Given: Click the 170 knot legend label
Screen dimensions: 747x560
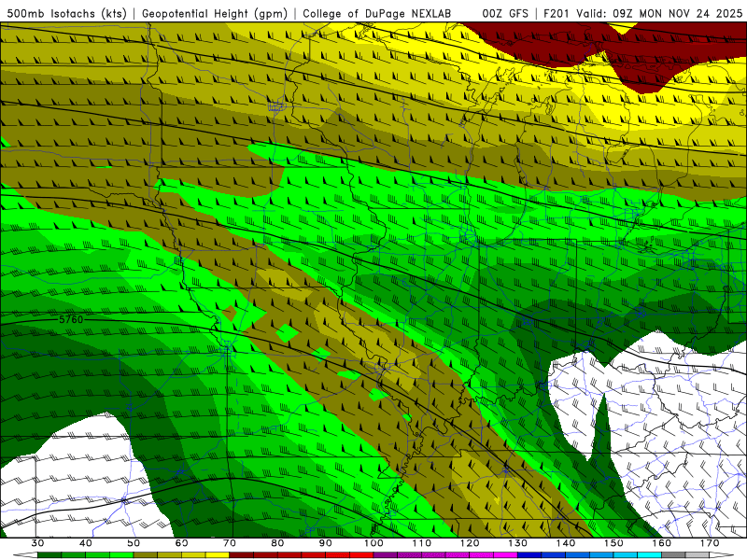Looking at the screenshot, I should [x=710, y=543].
